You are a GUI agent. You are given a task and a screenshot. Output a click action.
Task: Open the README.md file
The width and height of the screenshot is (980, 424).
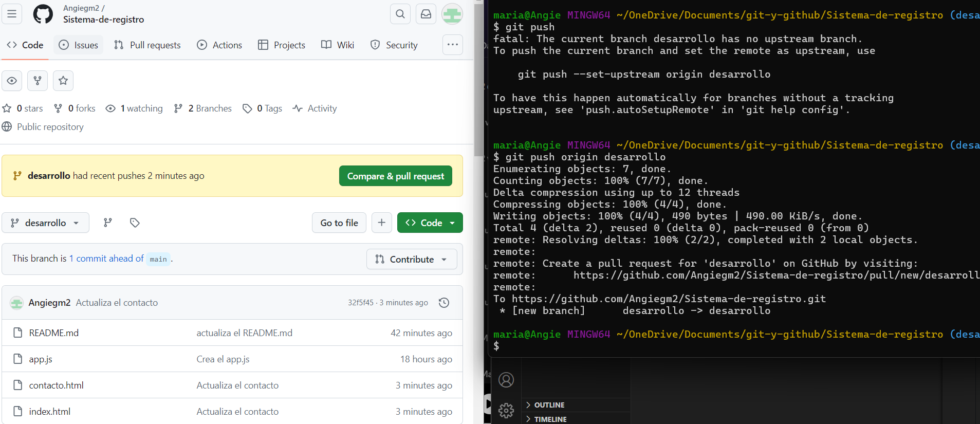tap(54, 333)
